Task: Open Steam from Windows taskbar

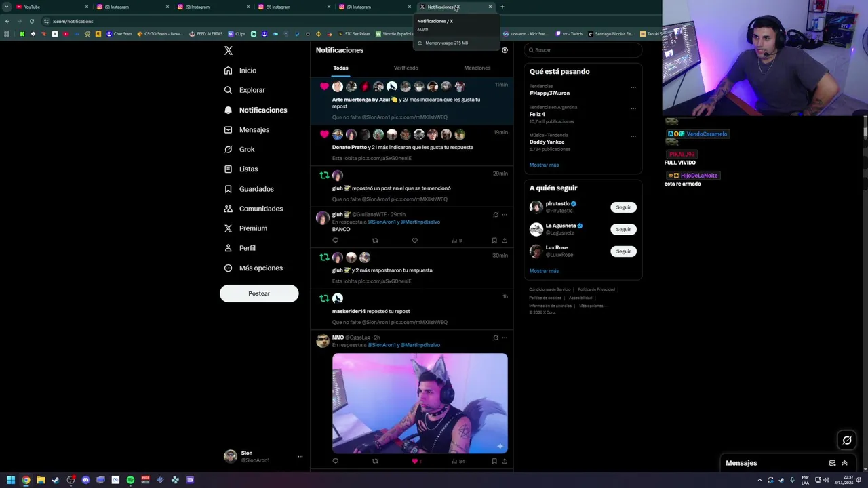Action: pyautogui.click(x=56, y=480)
